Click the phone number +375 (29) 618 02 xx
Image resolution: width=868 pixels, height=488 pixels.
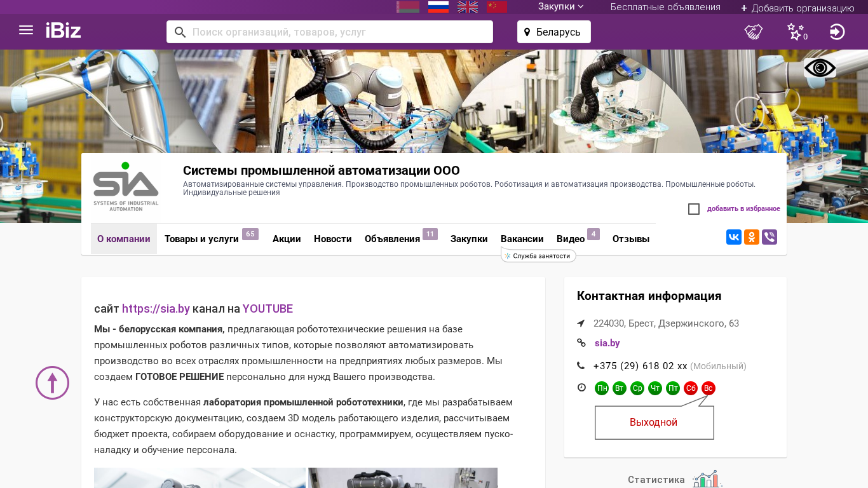point(641,366)
